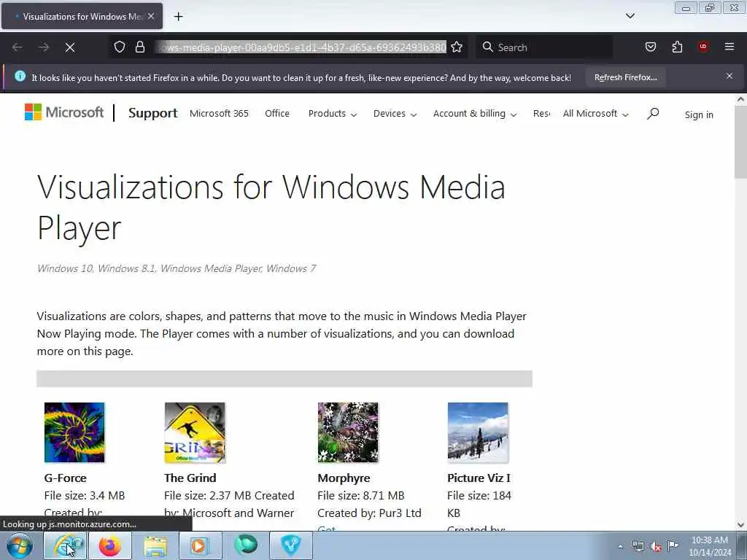Viewport: 747px width, 560px height.
Task: Click The Grind visualization thumbnail
Action: click(x=195, y=432)
